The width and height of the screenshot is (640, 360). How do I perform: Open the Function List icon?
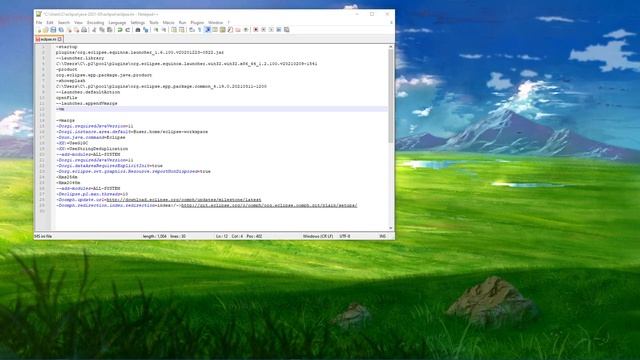231,30
